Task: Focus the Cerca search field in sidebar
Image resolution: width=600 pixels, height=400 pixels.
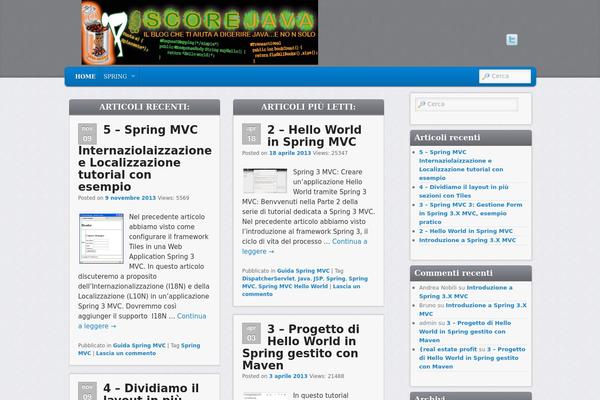Action: pyautogui.click(x=467, y=104)
